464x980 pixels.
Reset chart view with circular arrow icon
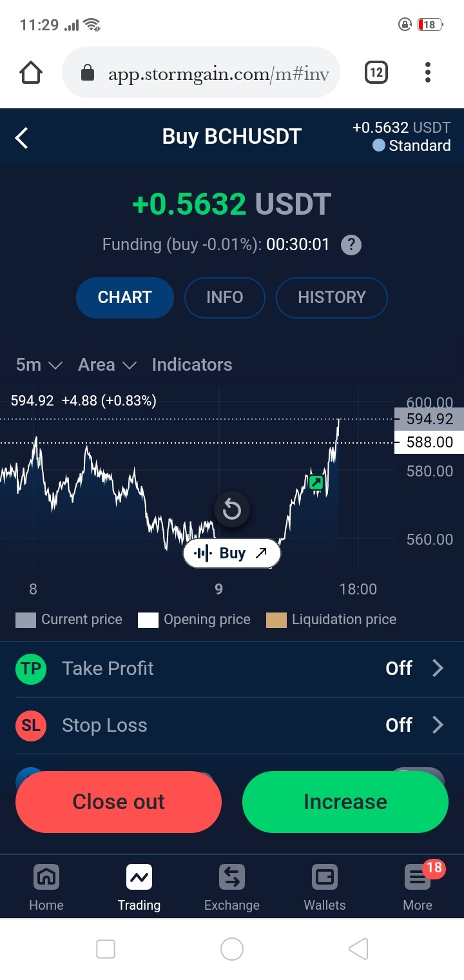click(232, 511)
